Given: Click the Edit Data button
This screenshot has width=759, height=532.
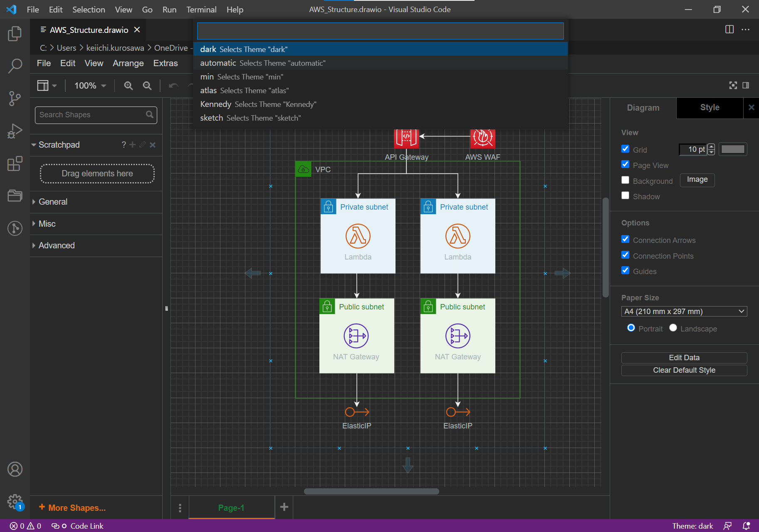Looking at the screenshot, I should [x=684, y=357].
